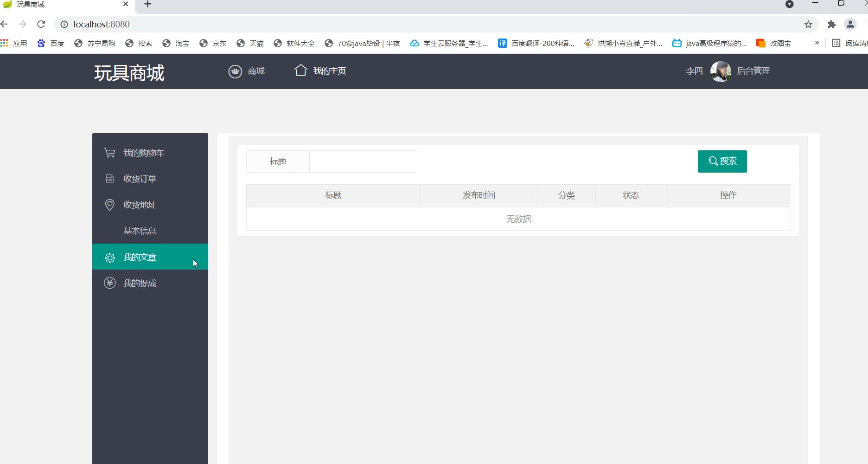Close the 玩具商城 browser tab
Viewport: 868px width, 464px height.
[126, 4]
